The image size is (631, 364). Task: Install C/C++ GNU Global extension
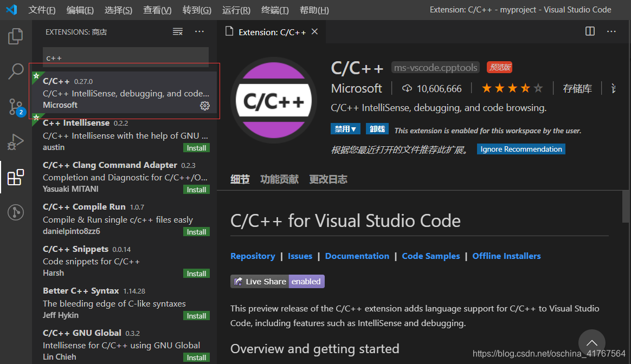coord(196,357)
